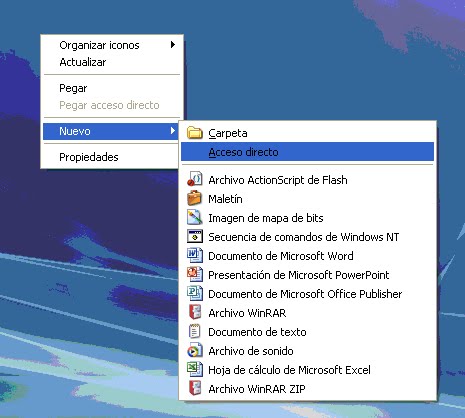465x418 pixels.
Task: Click the Microsoft Word document icon
Action: (x=195, y=255)
